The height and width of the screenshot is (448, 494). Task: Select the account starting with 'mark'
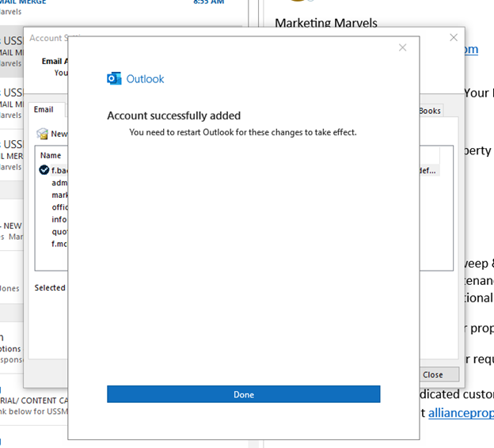59,195
